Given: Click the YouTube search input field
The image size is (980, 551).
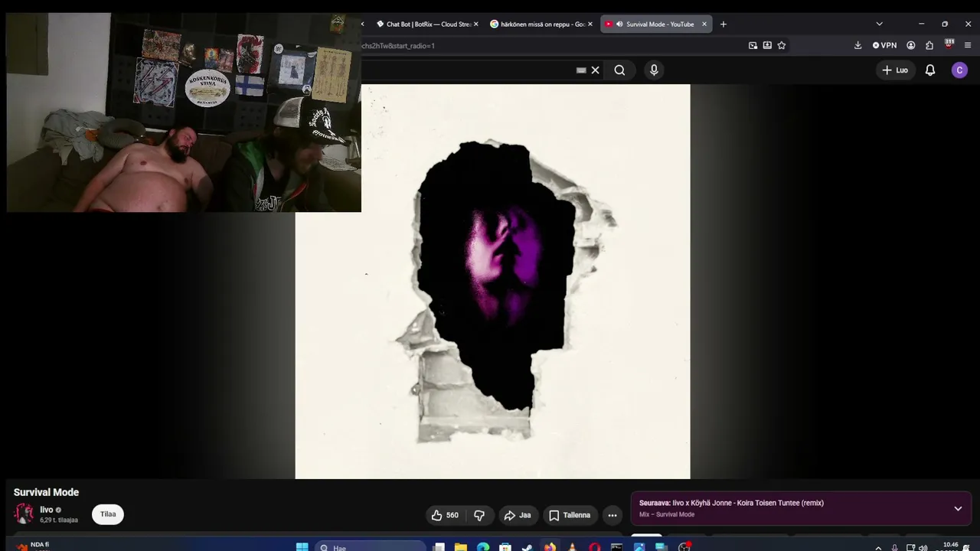Looking at the screenshot, I should 467,70.
